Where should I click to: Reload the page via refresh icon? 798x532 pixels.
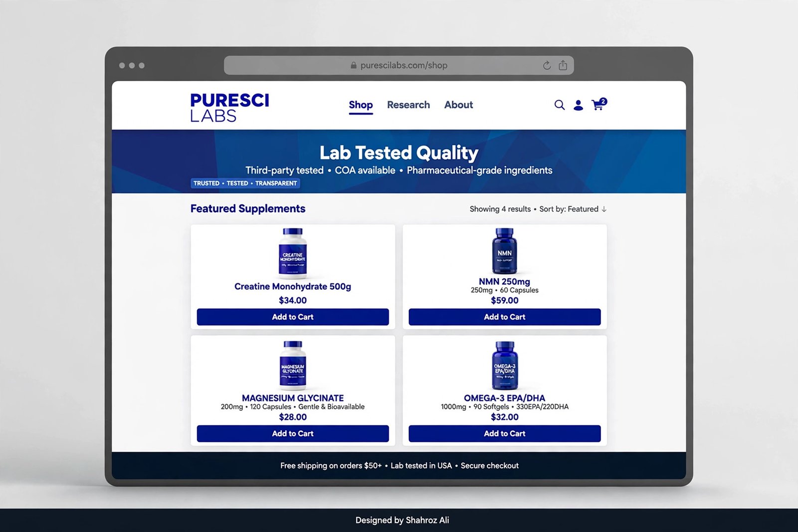point(547,65)
